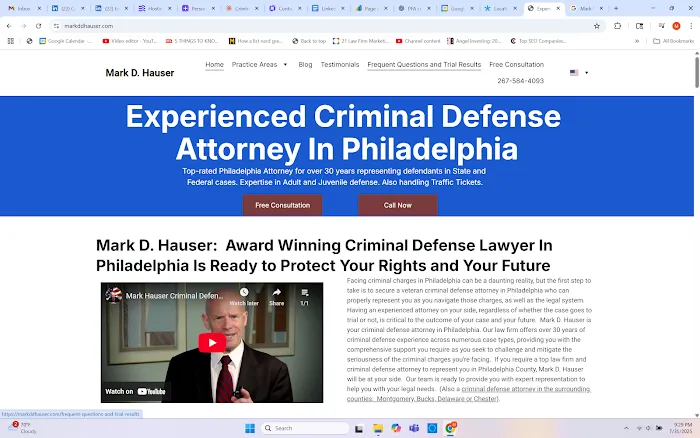This screenshot has width=700, height=438.
Task: Open the video playlist 1/1 icon
Action: 304,294
